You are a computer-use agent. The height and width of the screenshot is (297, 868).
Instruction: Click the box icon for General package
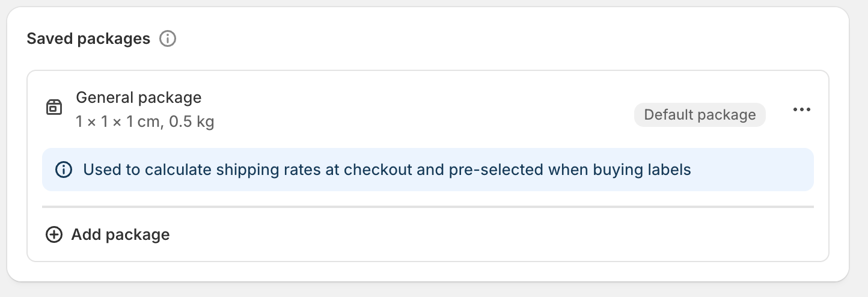pos(54,108)
